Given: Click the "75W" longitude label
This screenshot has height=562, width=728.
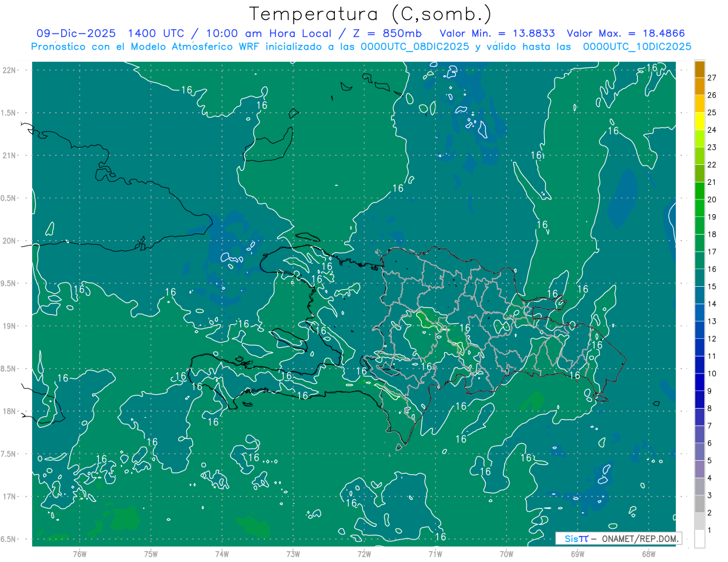Looking at the screenshot, I should pos(151,554).
